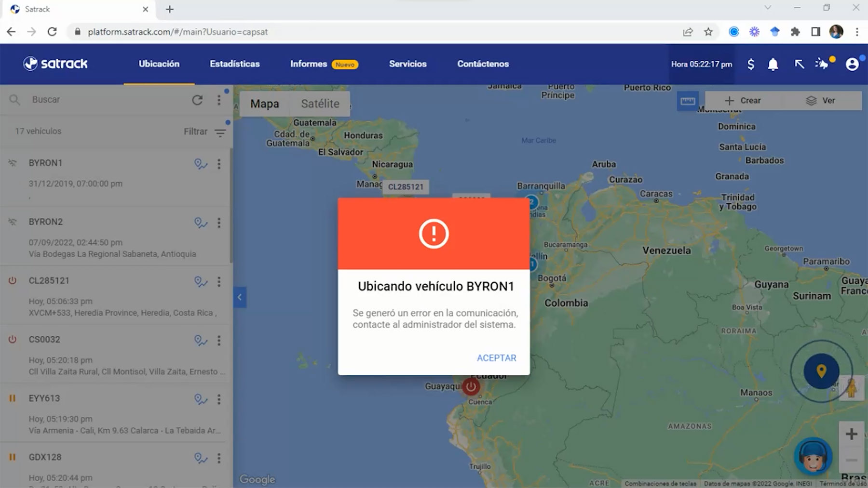Open route tracking icon for BYRON1

point(200,164)
